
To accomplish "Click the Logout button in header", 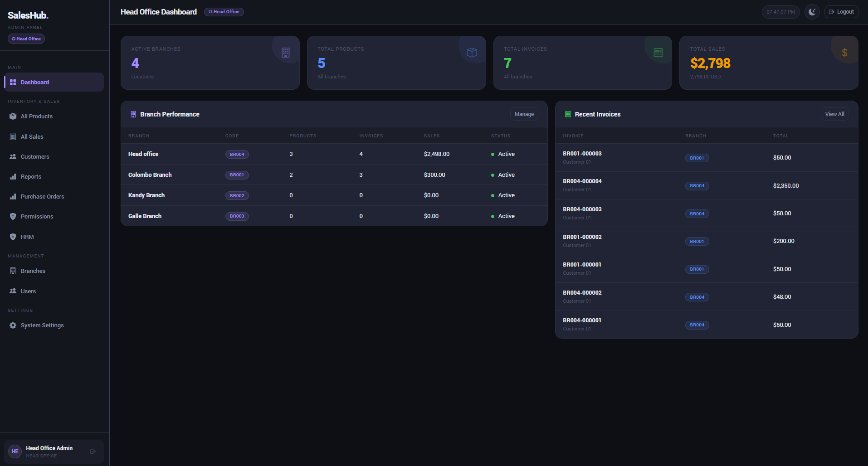I will pos(841,12).
